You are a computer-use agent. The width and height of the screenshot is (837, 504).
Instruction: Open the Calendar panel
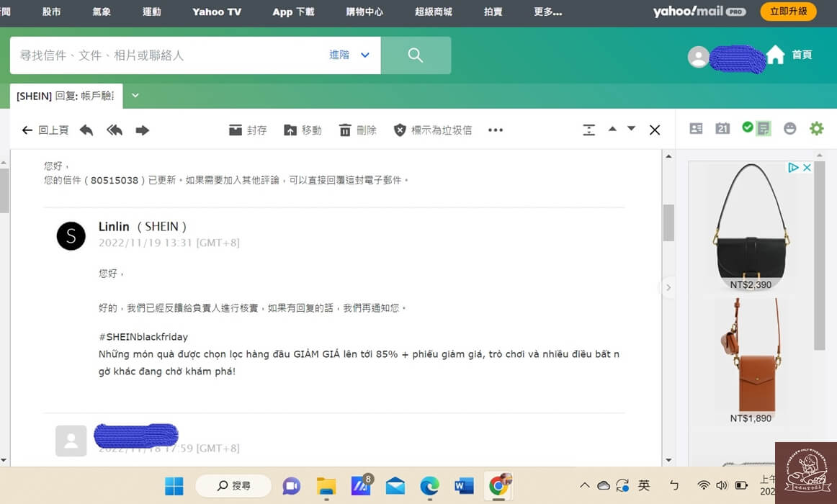(722, 127)
